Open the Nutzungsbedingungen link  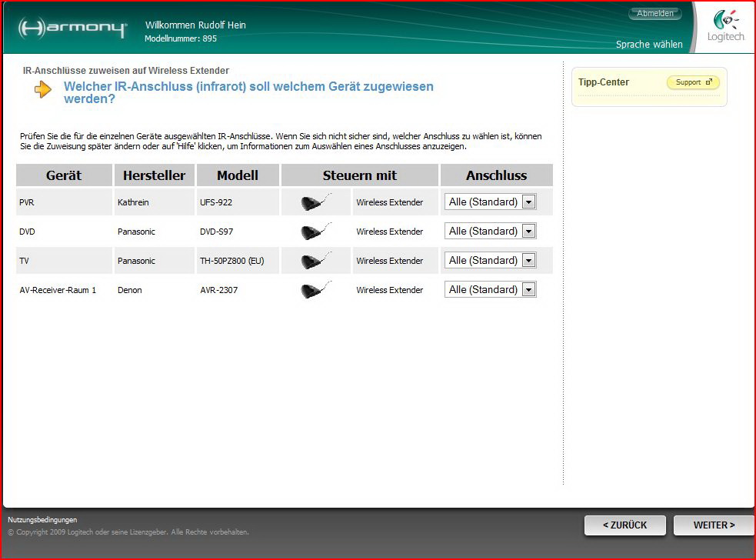[42, 520]
